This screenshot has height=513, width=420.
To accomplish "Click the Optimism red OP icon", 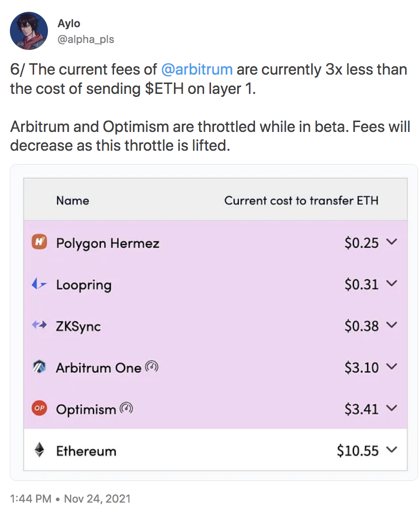I will [x=39, y=408].
